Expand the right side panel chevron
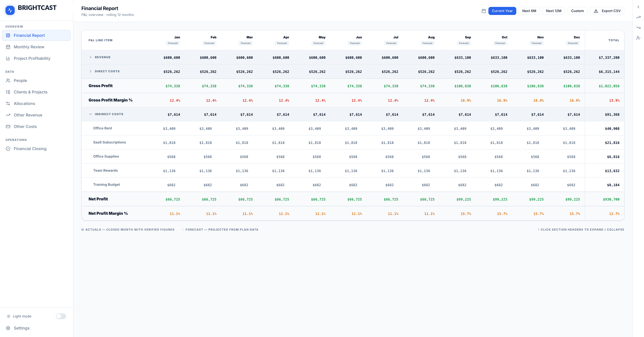Viewport: 644px width, 337px height. 638,7
